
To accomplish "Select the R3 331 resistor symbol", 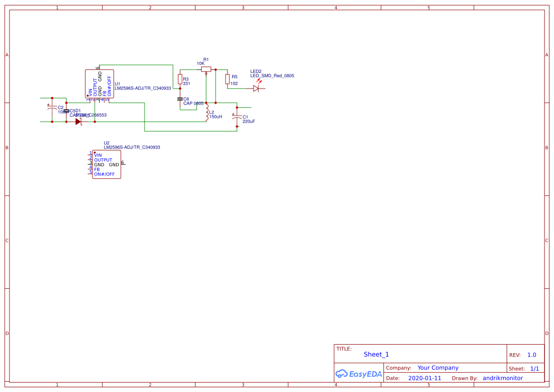I will tap(181, 79).
